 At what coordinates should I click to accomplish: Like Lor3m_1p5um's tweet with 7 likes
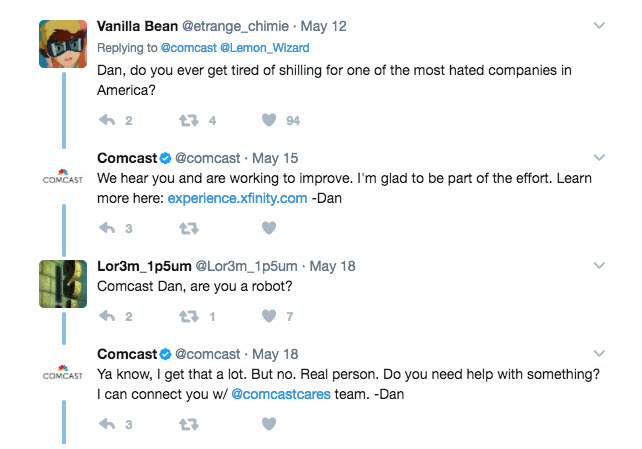click(269, 316)
